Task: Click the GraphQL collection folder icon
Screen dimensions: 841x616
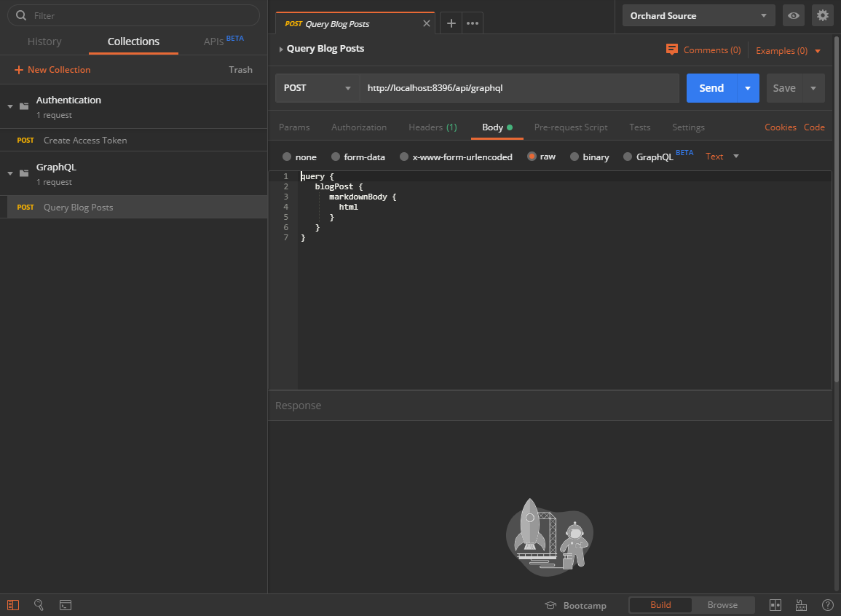Action: coord(24,173)
